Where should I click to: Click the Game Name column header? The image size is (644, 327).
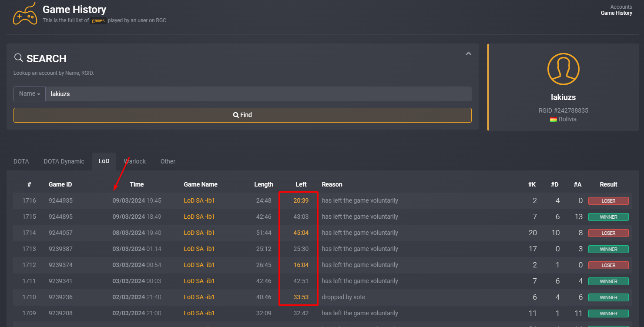(201, 184)
